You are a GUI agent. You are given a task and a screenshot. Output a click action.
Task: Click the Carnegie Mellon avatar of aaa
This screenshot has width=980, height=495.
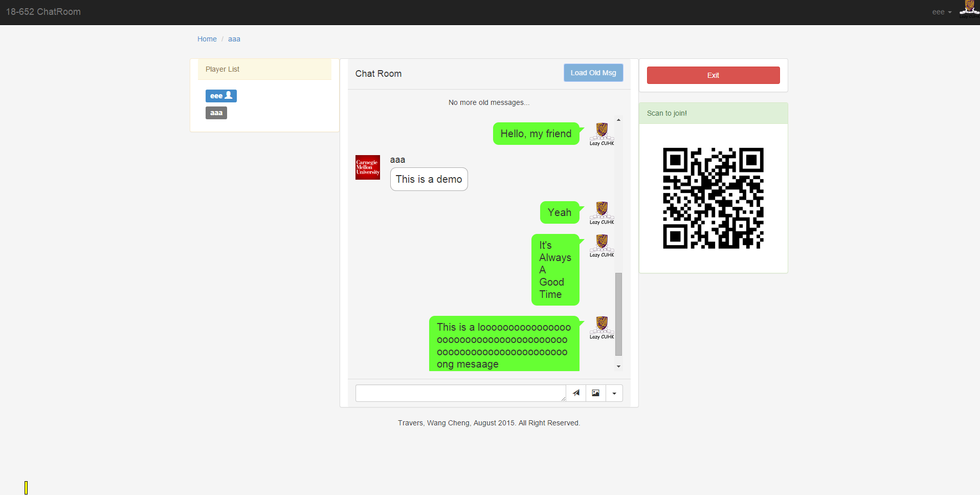coord(368,167)
